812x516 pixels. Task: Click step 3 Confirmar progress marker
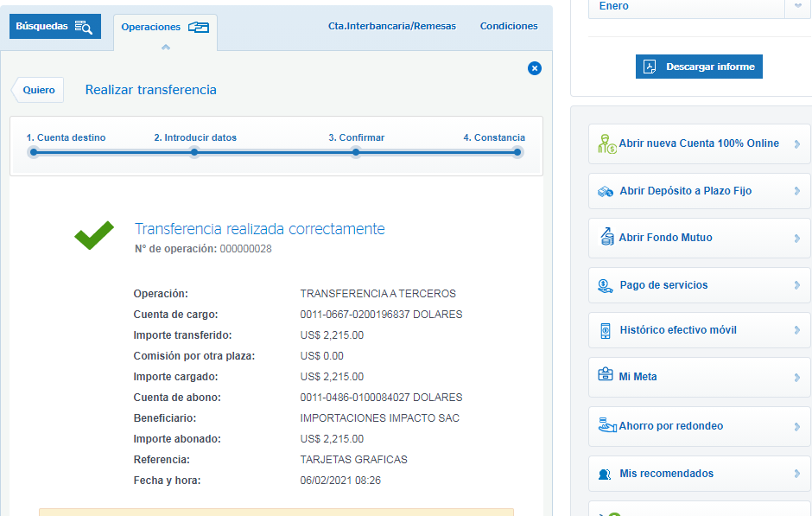(x=356, y=152)
